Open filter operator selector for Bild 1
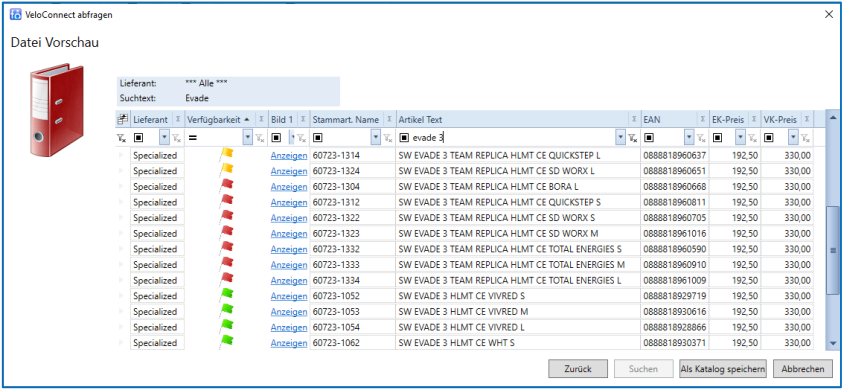 pyautogui.click(x=276, y=138)
